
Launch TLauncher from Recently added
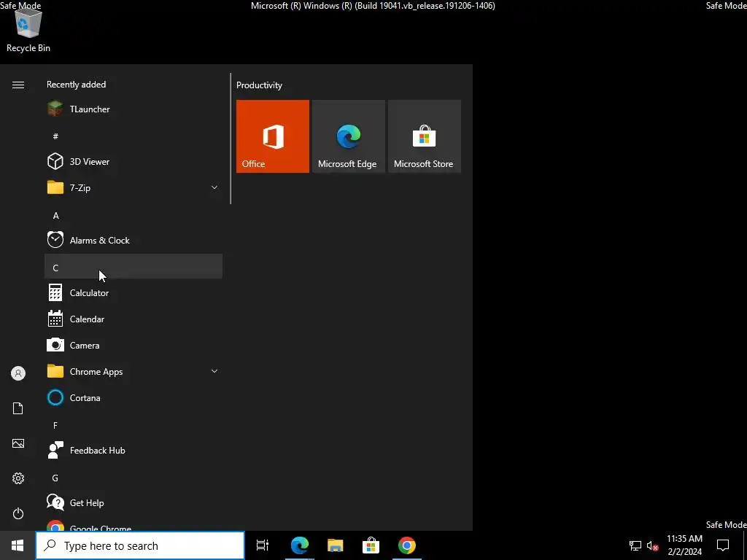133,109
